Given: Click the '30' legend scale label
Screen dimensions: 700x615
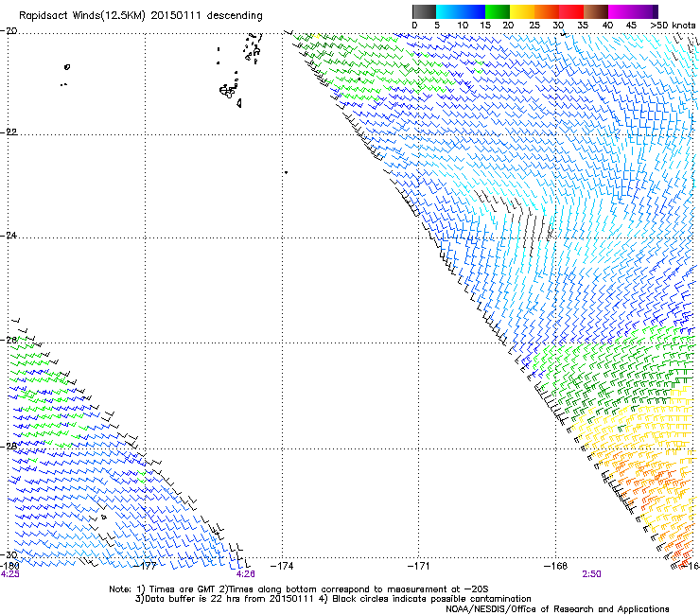Looking at the screenshot, I should point(558,26).
